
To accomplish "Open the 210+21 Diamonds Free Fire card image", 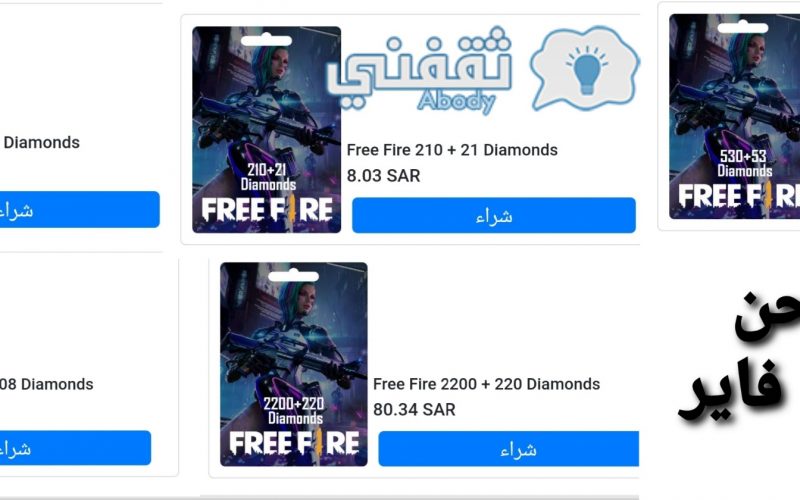I will pyautogui.click(x=266, y=130).
